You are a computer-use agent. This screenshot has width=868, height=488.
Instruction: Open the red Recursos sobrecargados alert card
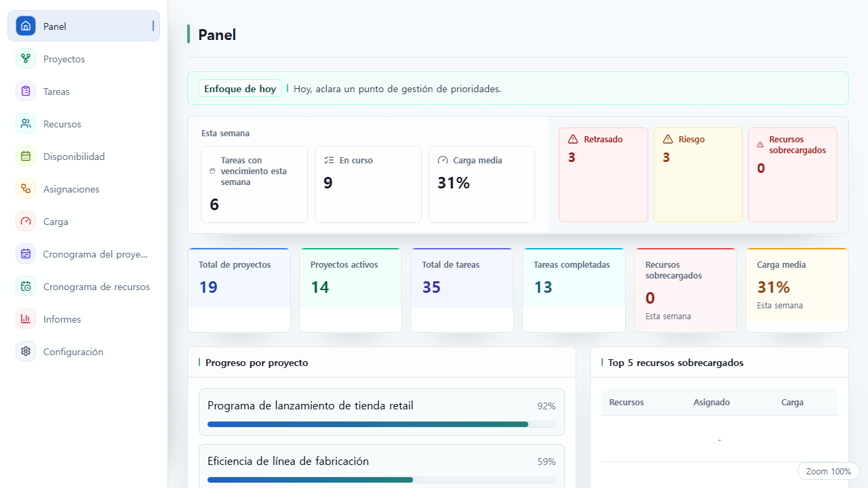click(x=793, y=175)
